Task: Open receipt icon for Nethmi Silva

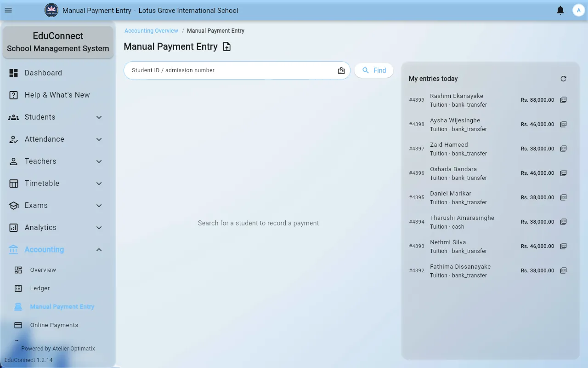Action: [x=564, y=246]
